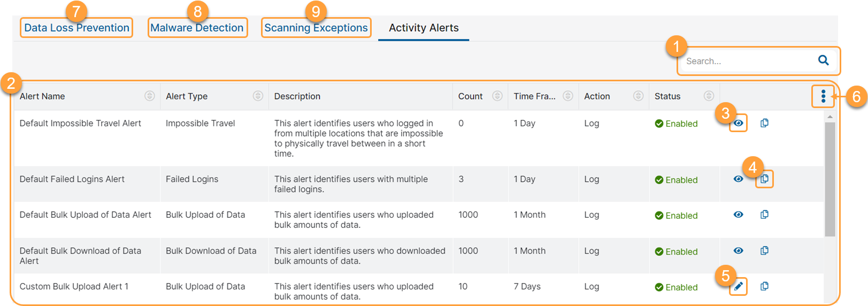This screenshot has height=306, width=868.
Task: Sort by the Alert Name column
Action: tap(150, 96)
